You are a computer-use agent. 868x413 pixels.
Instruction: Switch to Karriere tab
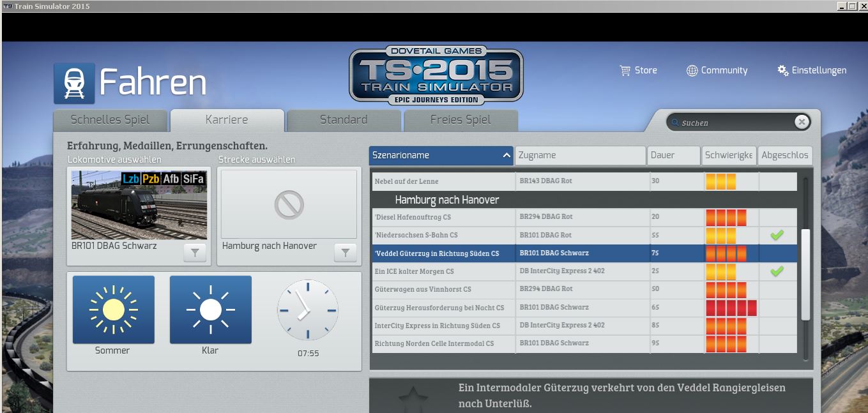click(x=227, y=120)
